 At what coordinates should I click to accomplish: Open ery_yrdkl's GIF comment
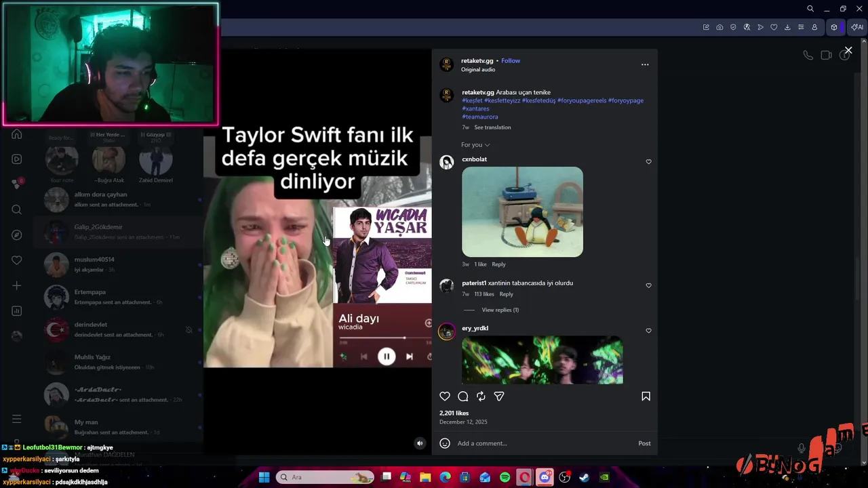542,360
